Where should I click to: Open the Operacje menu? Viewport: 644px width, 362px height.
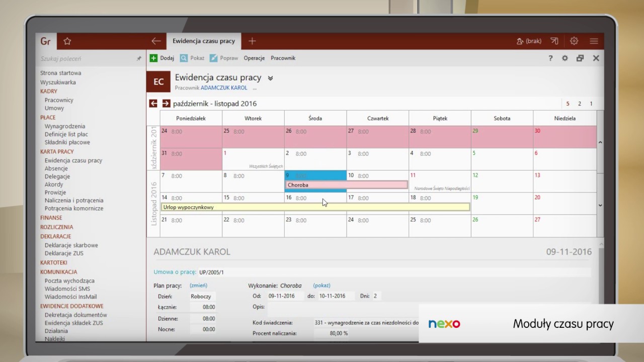click(x=254, y=58)
